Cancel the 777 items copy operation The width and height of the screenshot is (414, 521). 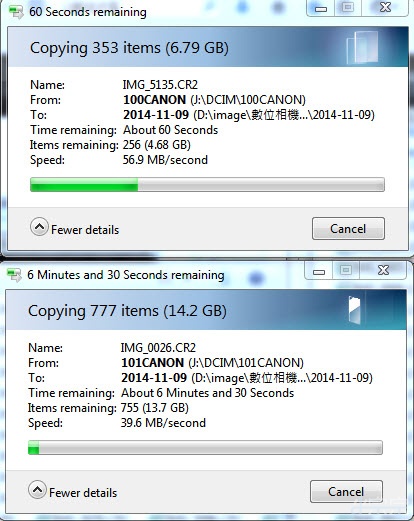[x=346, y=492]
